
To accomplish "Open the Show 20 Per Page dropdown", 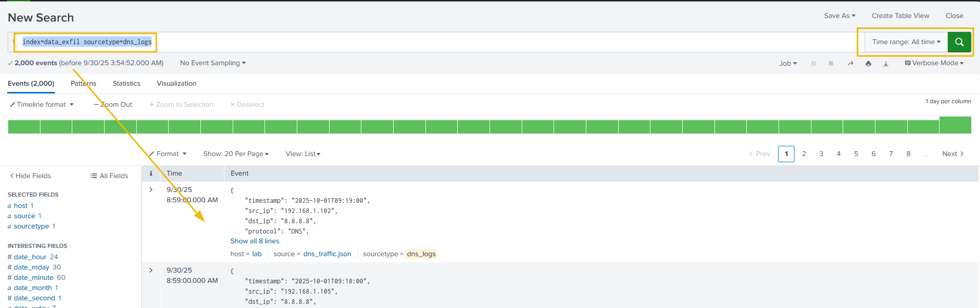I will click(236, 154).
